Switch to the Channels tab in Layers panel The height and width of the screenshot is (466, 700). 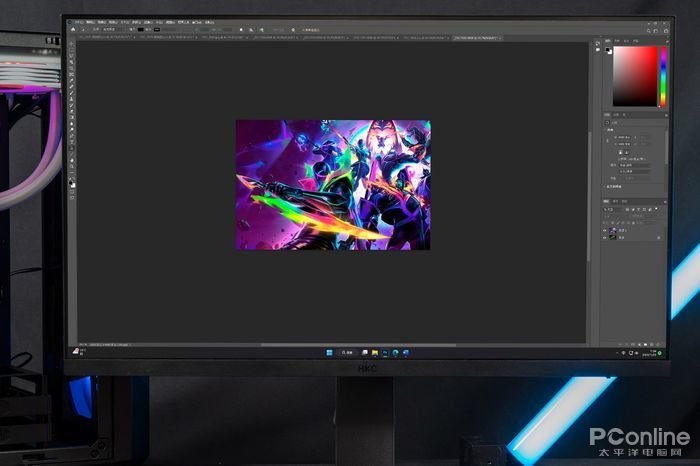[616, 201]
